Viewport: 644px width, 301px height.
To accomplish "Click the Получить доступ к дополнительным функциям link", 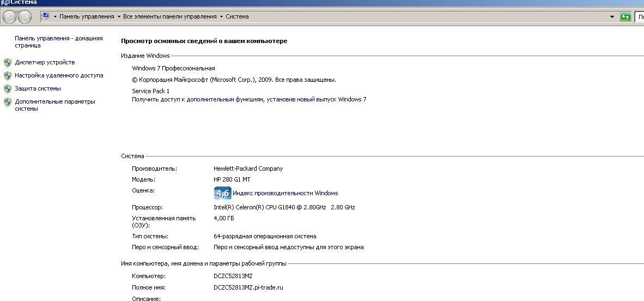I will pyautogui.click(x=249, y=100).
